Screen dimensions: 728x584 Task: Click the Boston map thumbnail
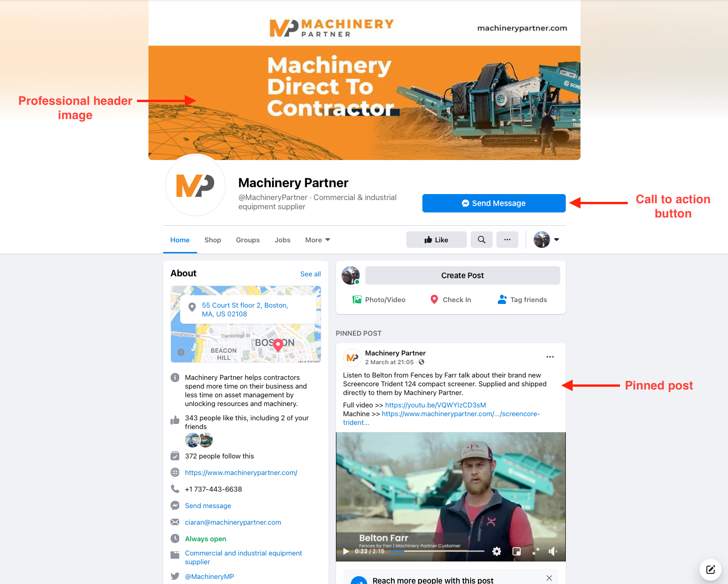point(246,324)
